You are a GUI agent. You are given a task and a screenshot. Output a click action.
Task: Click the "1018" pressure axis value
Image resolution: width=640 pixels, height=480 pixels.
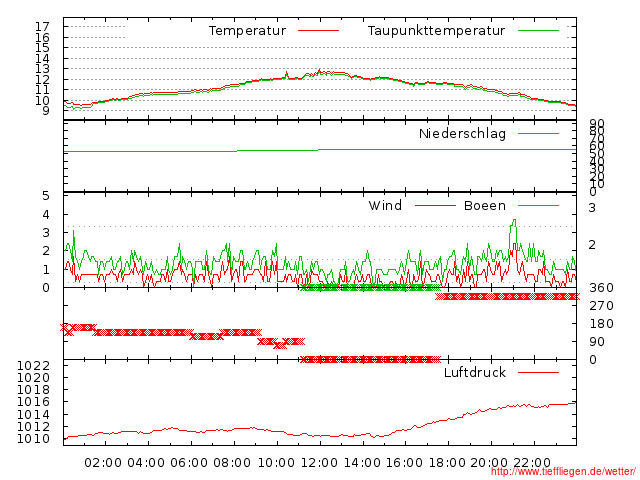coord(33,389)
